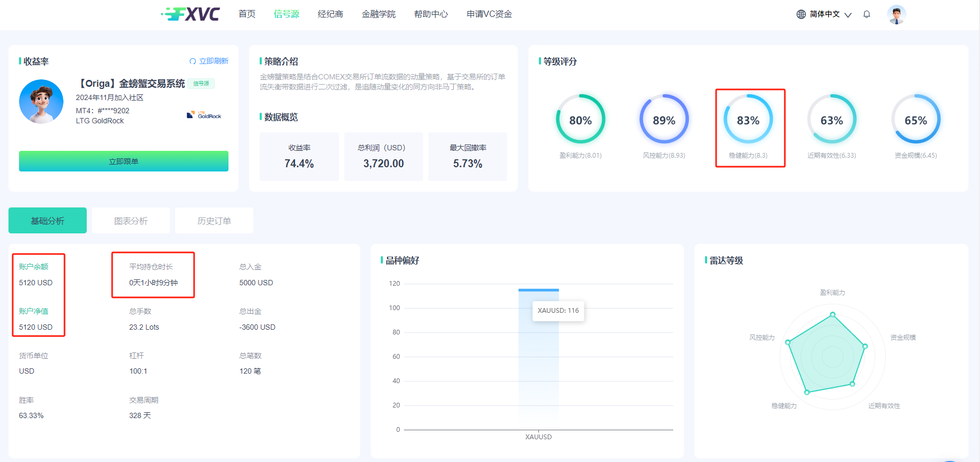Click the 总出金 value -3600 USD

[x=257, y=327]
